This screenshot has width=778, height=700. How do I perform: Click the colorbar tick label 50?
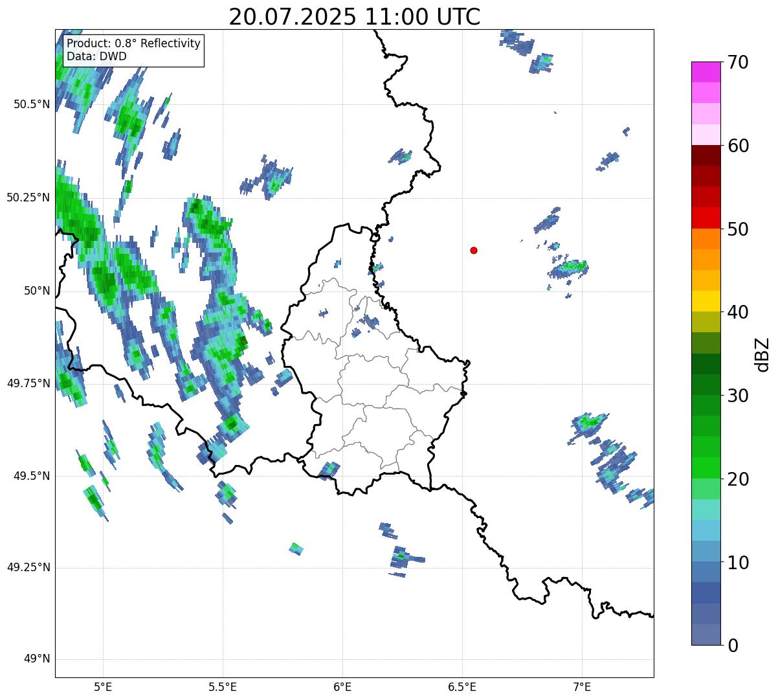pos(739,229)
